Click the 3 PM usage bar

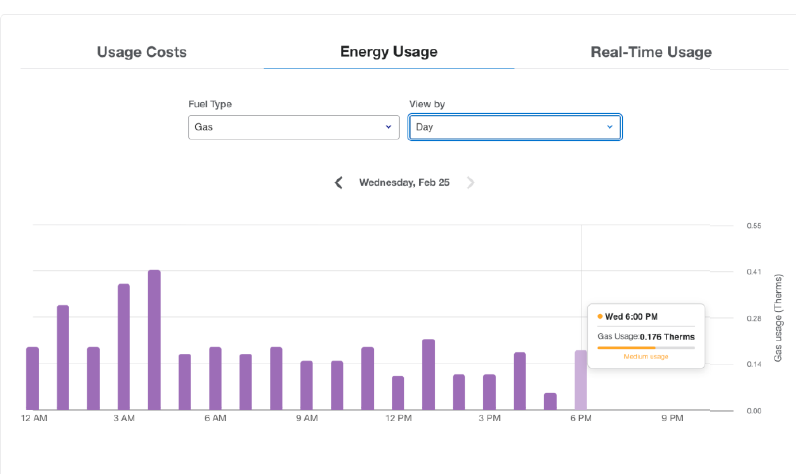coord(489,392)
